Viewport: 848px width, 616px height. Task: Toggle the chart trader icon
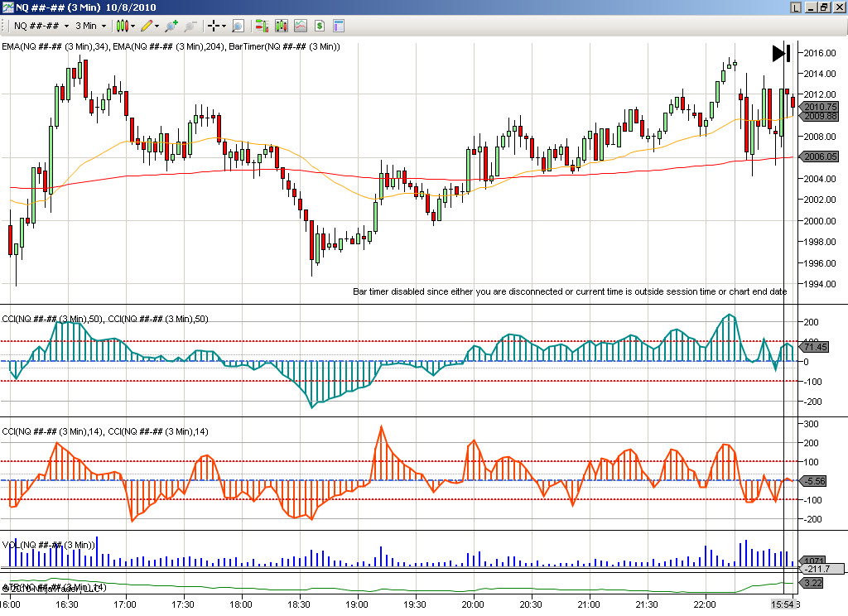(261, 26)
